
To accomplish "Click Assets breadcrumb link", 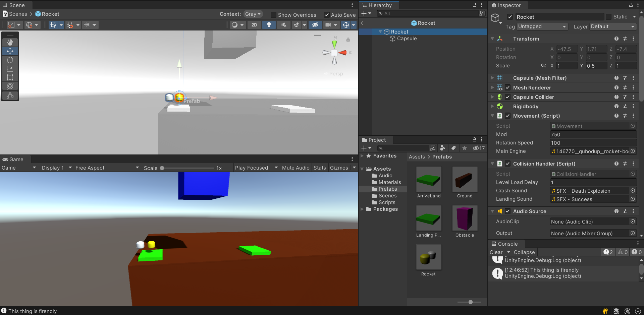I will (417, 156).
